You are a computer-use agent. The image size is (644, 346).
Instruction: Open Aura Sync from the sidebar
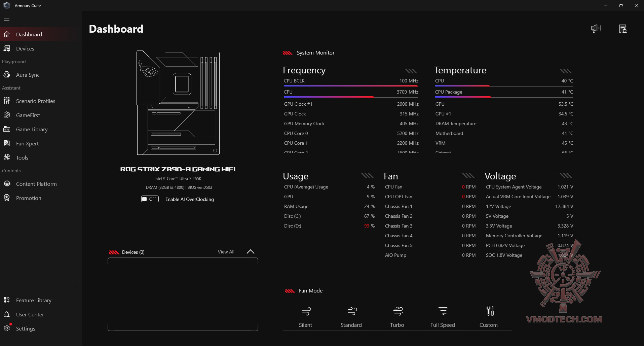[x=41, y=75]
